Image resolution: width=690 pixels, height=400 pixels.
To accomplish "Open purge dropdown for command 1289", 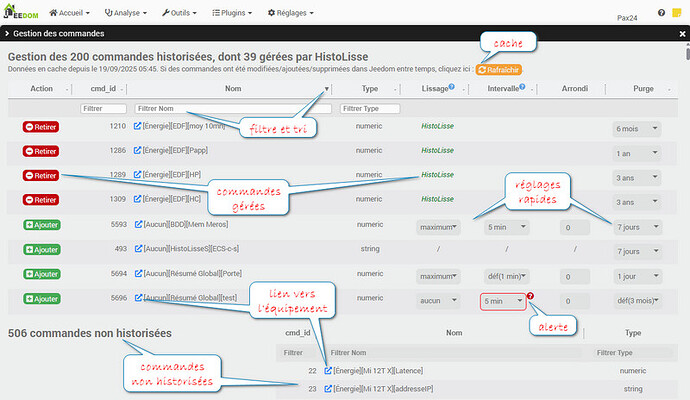I will point(637,178).
